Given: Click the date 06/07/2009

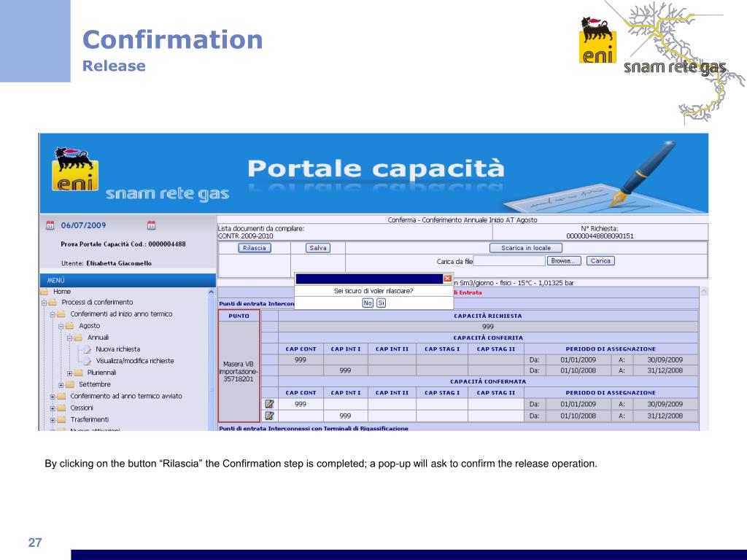Looking at the screenshot, I should coord(83,225).
